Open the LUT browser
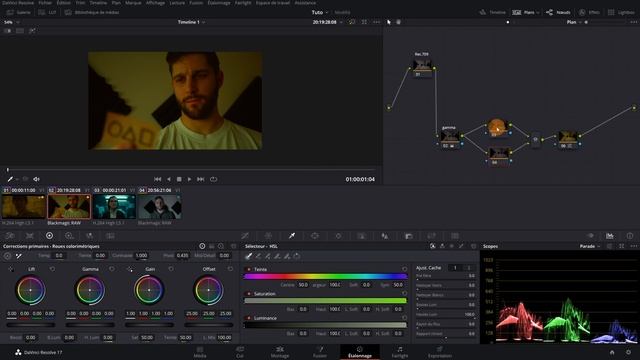The height and width of the screenshot is (360, 640). [47, 12]
